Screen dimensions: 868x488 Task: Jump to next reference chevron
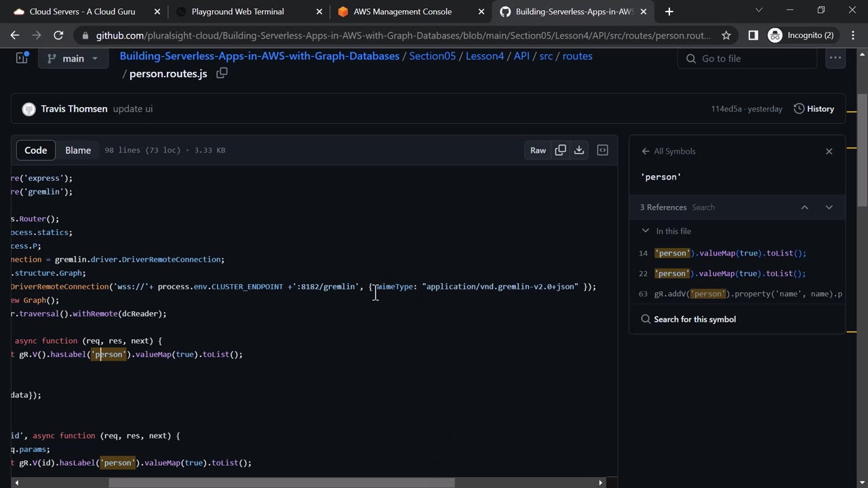coord(829,207)
